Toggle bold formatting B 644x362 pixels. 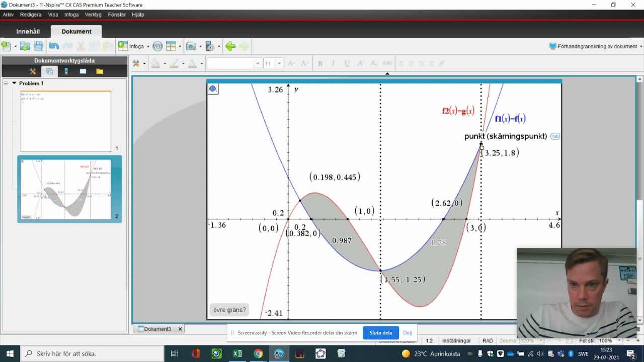point(320,63)
